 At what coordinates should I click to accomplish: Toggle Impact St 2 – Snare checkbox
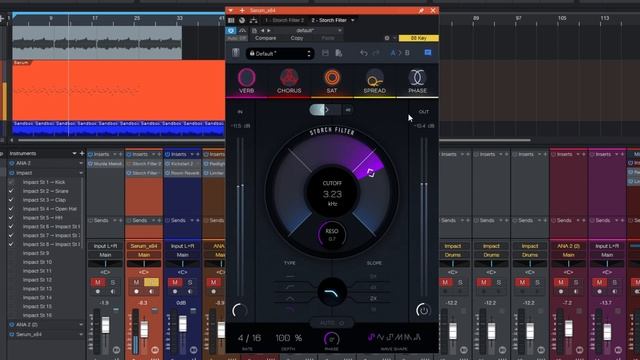tap(11, 191)
